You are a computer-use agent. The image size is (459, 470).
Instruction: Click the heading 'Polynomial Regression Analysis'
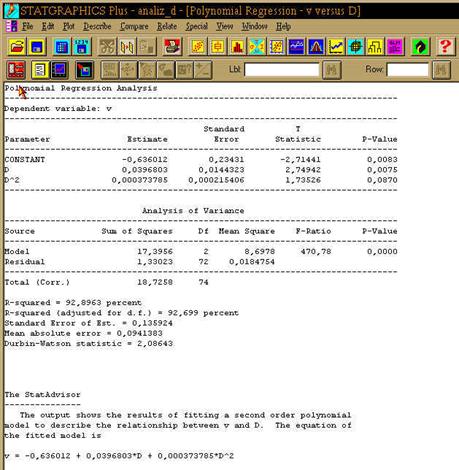pos(81,88)
